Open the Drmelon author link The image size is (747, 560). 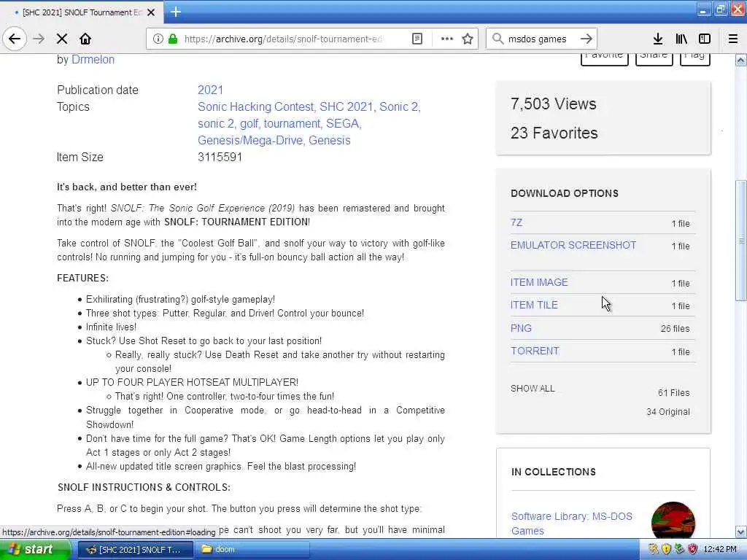click(x=93, y=60)
